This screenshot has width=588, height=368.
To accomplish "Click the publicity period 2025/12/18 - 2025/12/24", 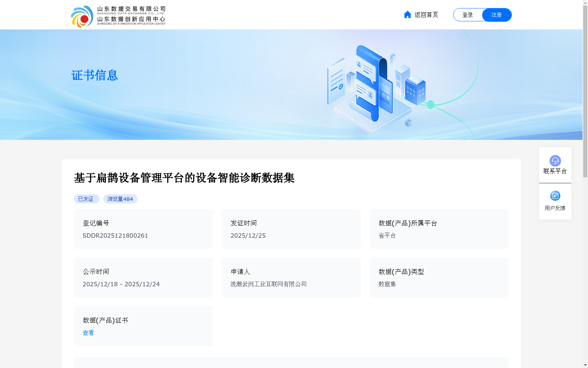I will point(121,284).
